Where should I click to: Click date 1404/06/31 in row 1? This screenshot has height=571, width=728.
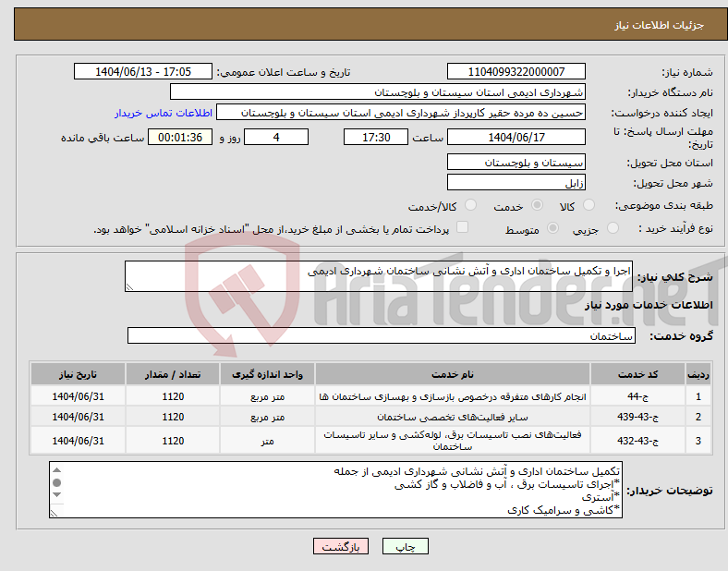[78, 396]
